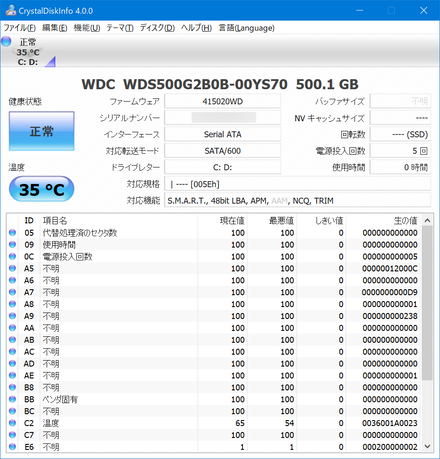
Task: Click raw value 000200000002
Action: (x=390, y=447)
